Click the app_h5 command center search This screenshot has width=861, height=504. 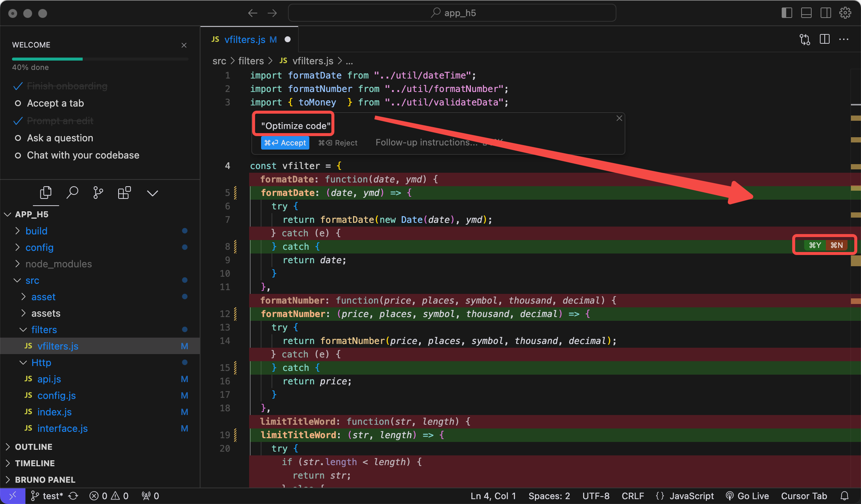click(452, 13)
